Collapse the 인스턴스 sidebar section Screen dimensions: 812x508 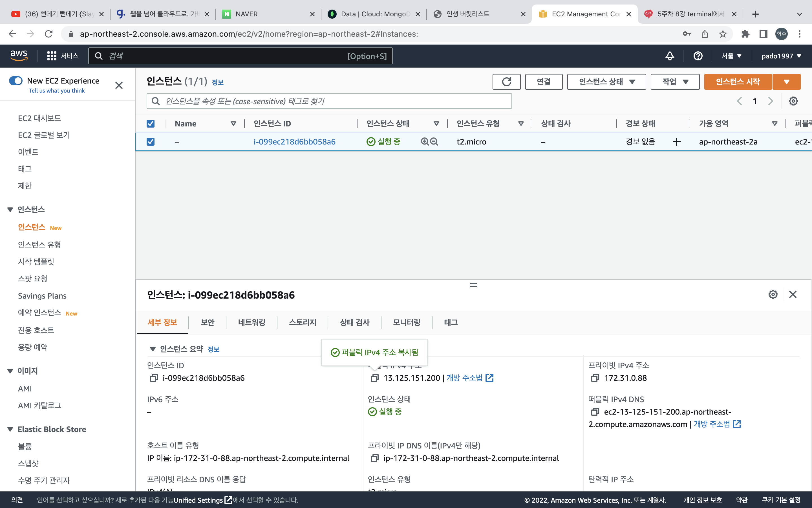tap(10, 210)
